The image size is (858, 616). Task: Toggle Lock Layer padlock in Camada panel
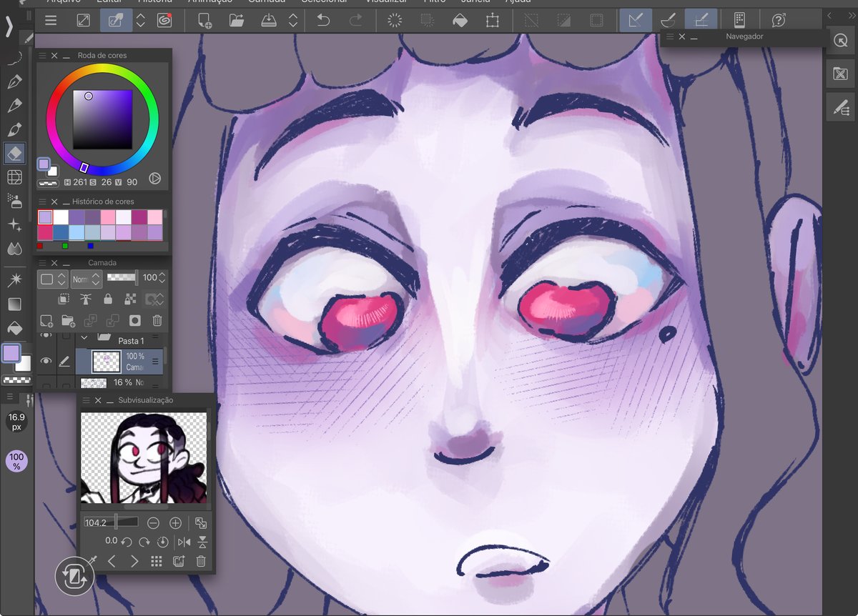pos(108,299)
